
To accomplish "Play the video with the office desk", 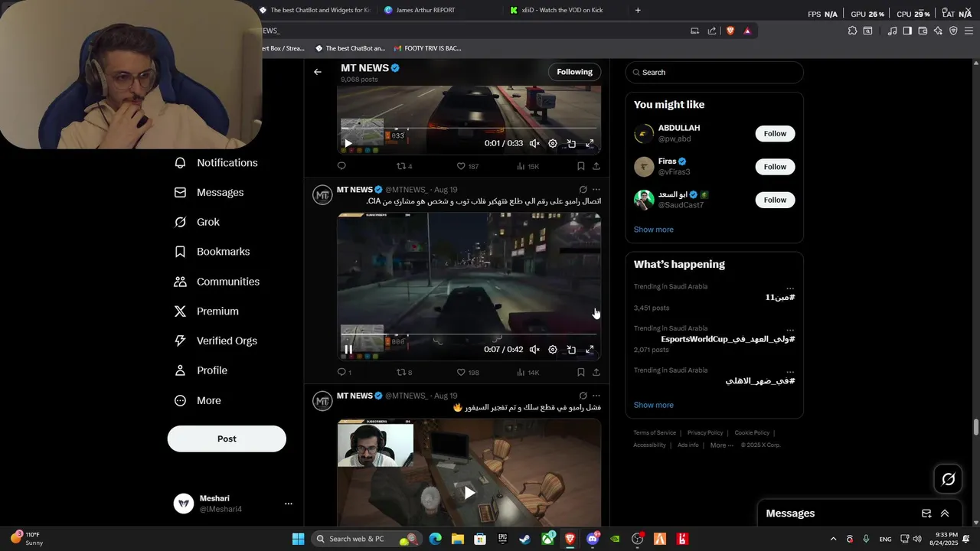I will (469, 492).
